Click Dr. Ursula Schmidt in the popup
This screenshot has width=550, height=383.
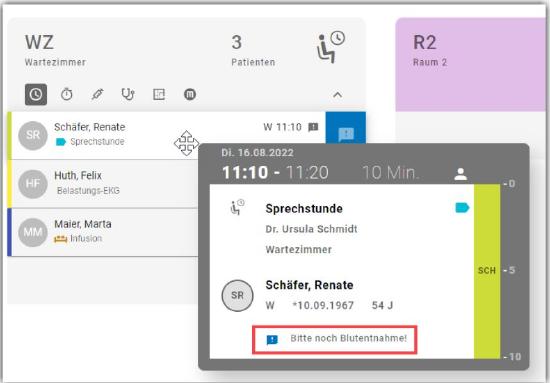tap(311, 229)
